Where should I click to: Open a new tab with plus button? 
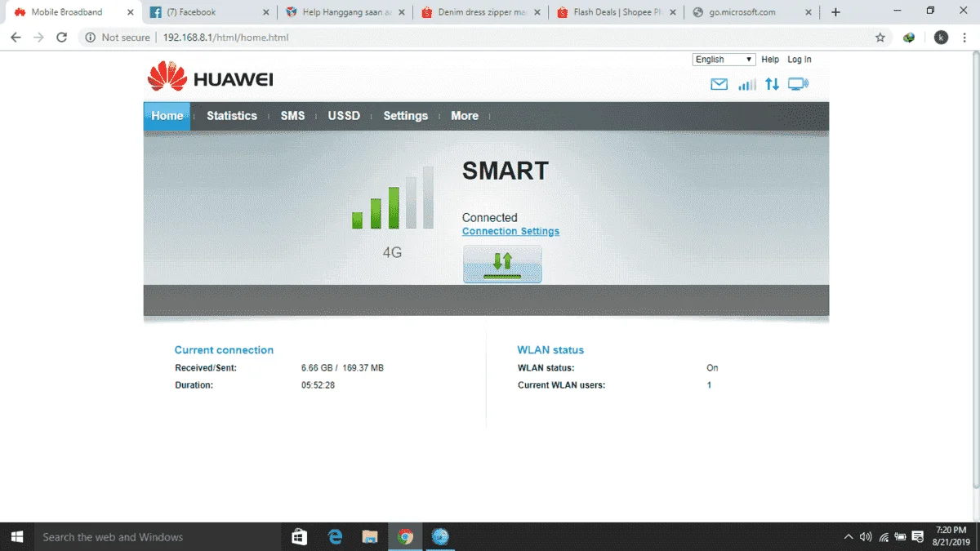(x=835, y=12)
